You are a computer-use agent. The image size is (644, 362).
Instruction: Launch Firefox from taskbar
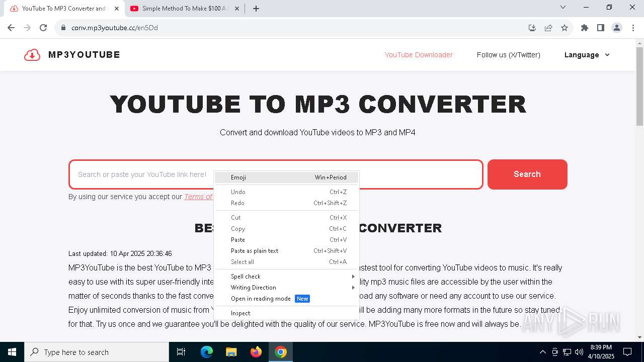click(x=256, y=352)
